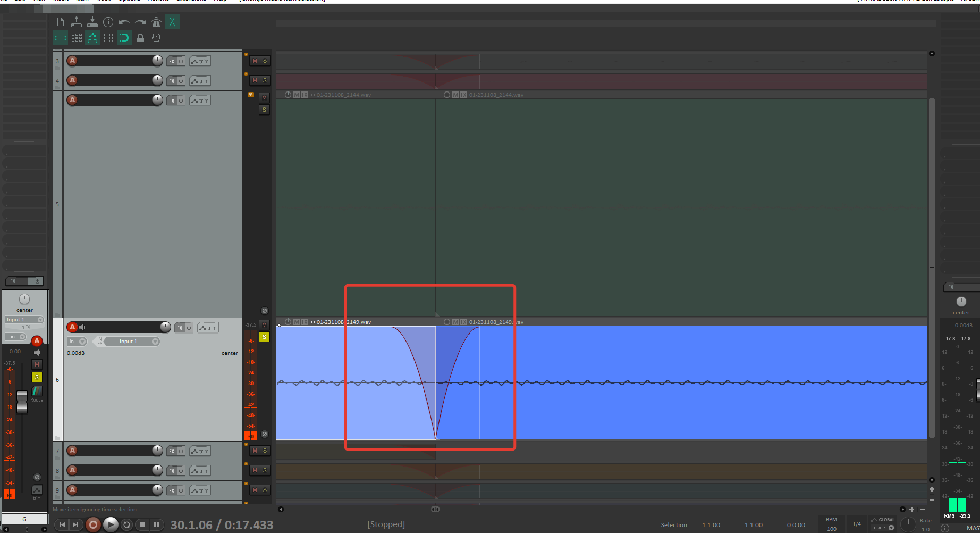Click the Play transport button
Viewport: 980px width, 533px height.
pos(111,525)
